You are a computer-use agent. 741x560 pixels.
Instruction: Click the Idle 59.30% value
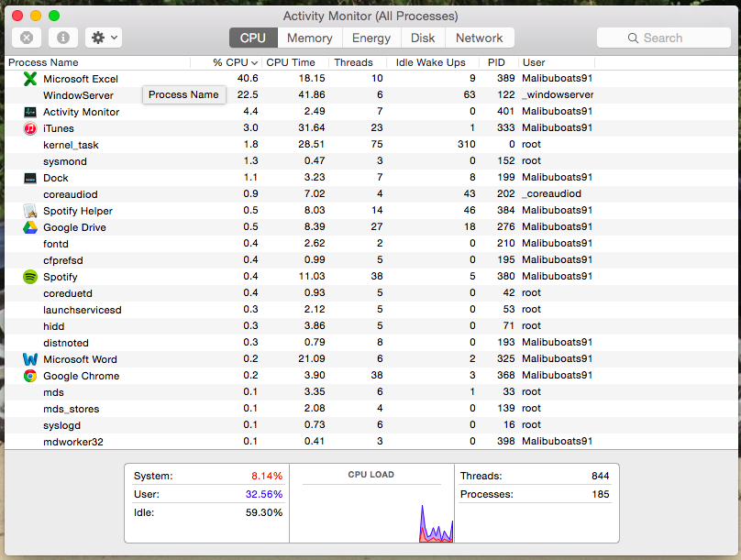[264, 512]
